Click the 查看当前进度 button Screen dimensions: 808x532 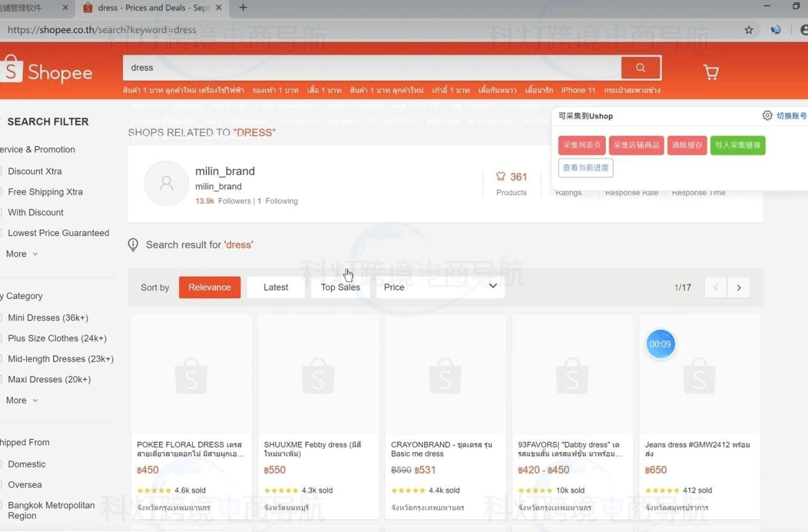pyautogui.click(x=585, y=168)
